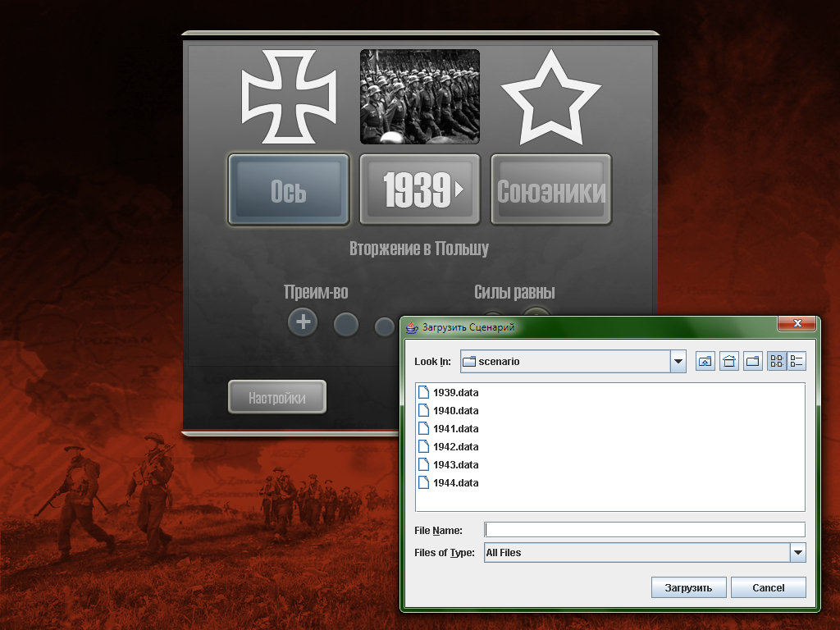Viewport: 840px width, 630px height.
Task: Click the plus advantage button under Преим-во
Action: click(303, 322)
